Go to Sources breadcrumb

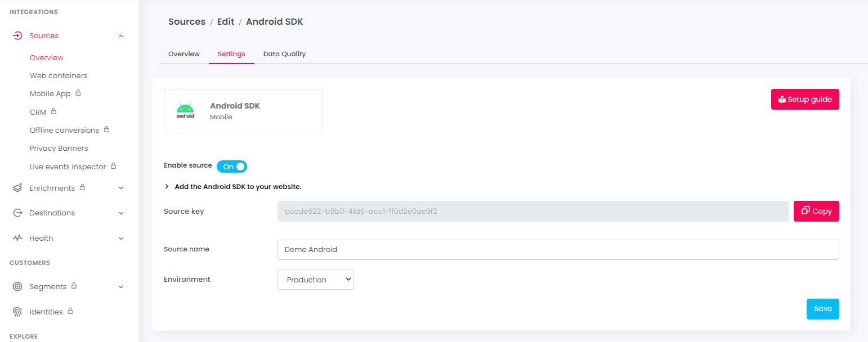pos(187,21)
